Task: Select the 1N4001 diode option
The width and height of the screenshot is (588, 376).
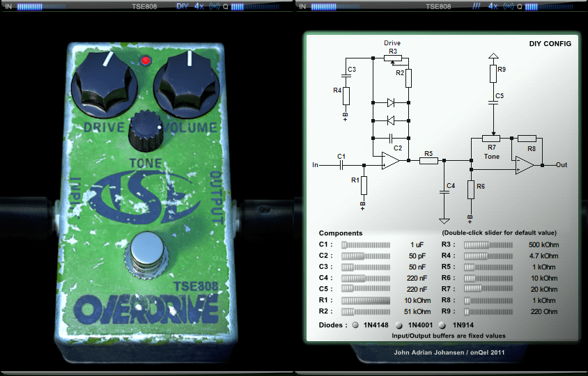Action: [399, 325]
